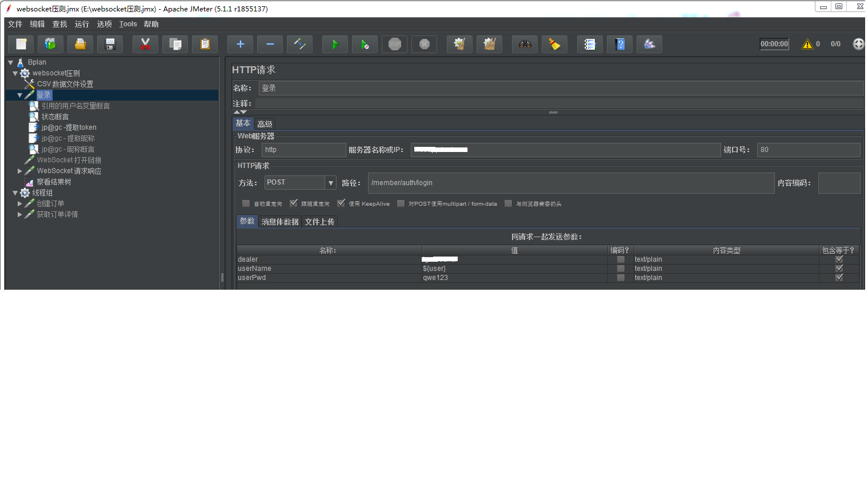Click the minus Collapse All icon
The image size is (868, 484).
(270, 44)
